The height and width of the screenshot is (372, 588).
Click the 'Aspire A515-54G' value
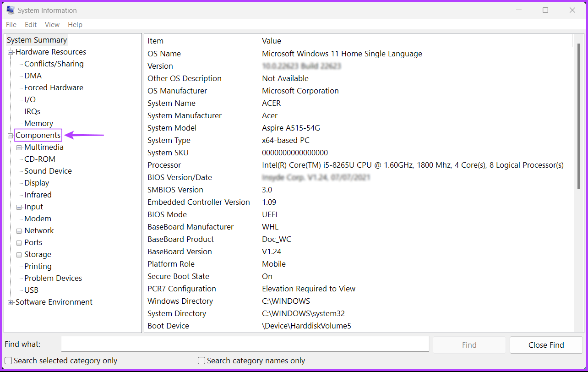coord(291,128)
